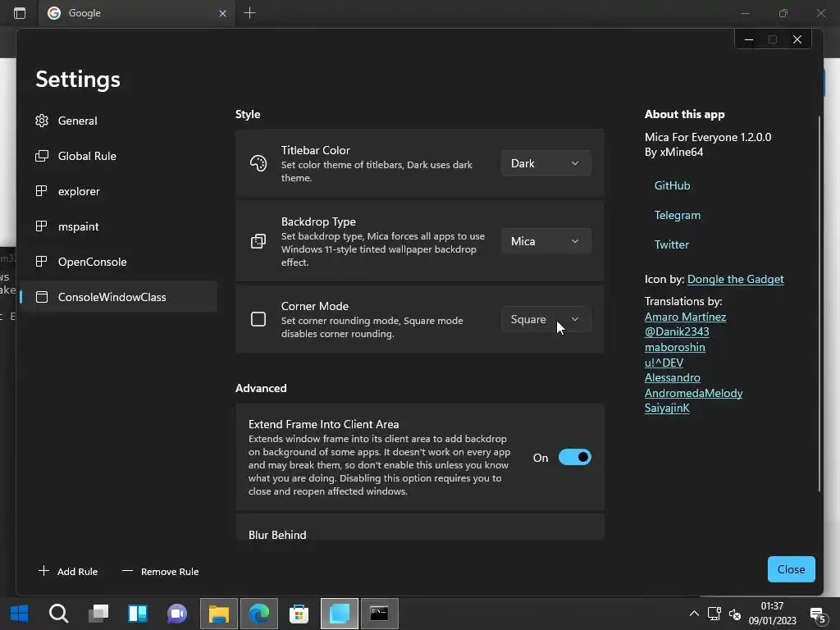Click the muted volume tray icon

pyautogui.click(x=735, y=614)
